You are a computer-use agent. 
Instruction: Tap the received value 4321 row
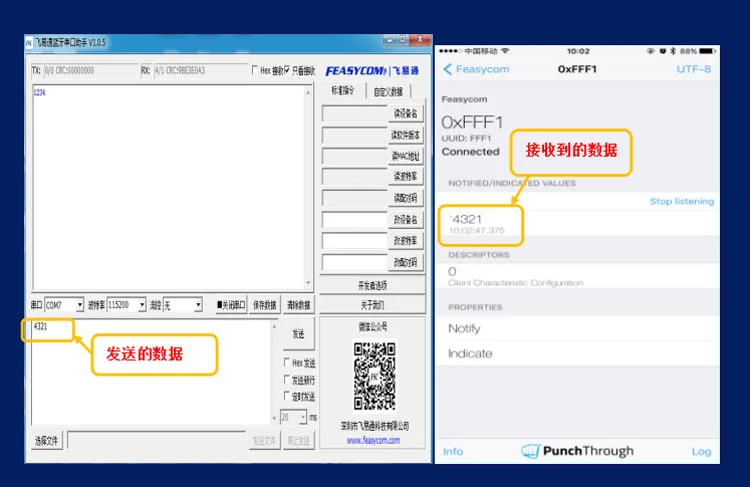coord(577,223)
